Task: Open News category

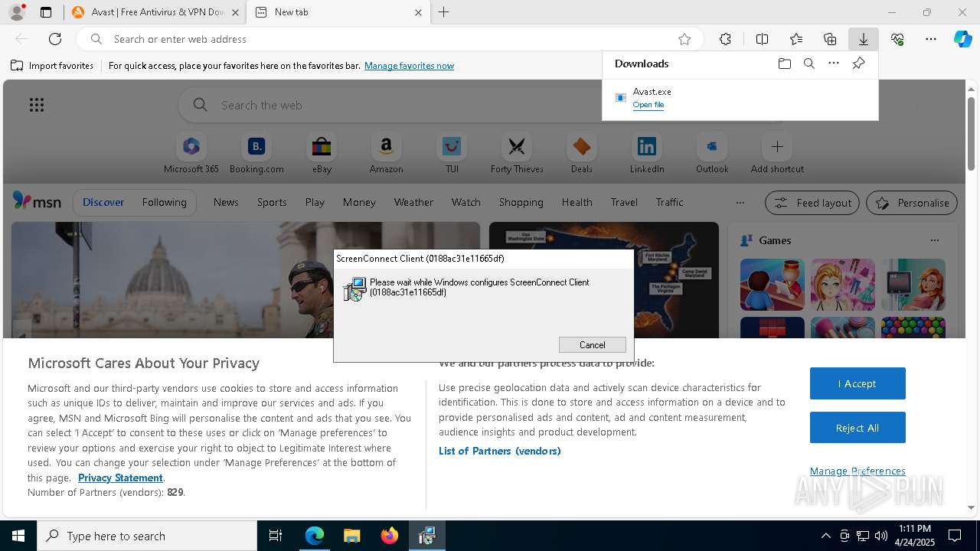Action: click(x=226, y=202)
